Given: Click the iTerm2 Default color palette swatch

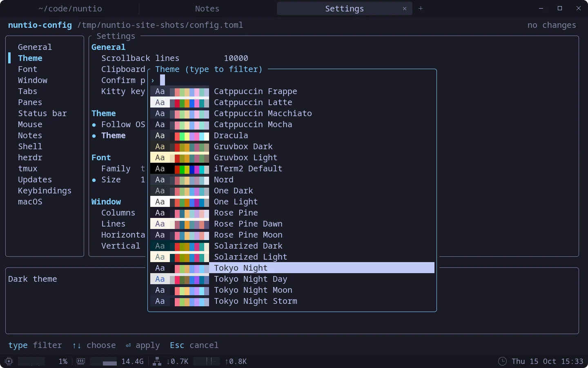Looking at the screenshot, I should point(189,168).
